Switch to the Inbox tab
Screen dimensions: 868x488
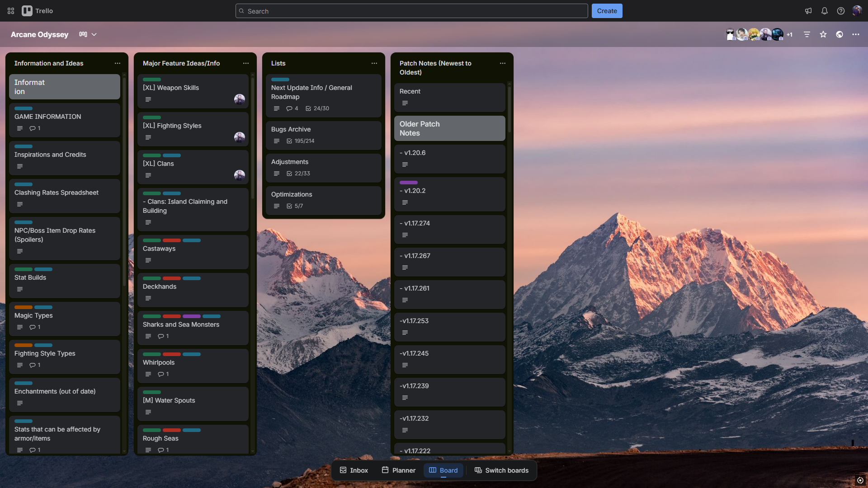click(x=354, y=470)
